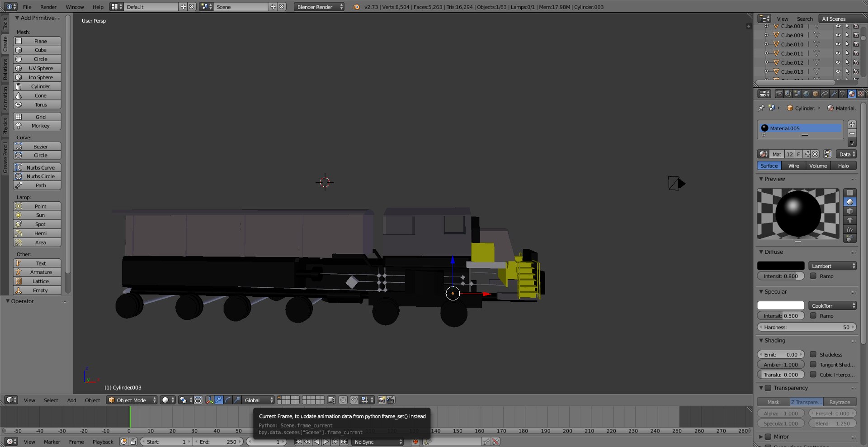
Task: Open the CookTorr specular shader dropdown
Action: click(x=832, y=306)
